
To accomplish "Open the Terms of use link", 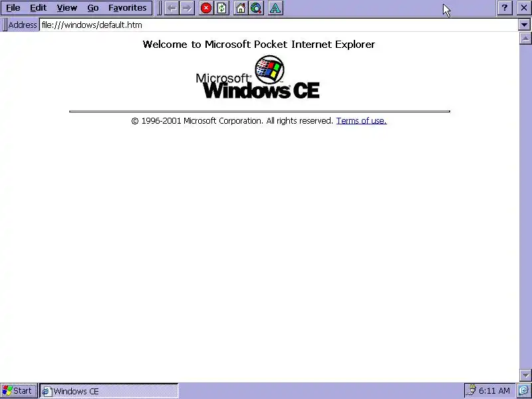I will pyautogui.click(x=361, y=121).
